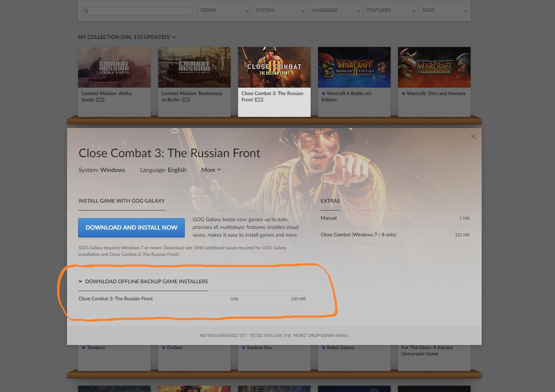555x392 pixels.
Task: Expand the My Collection dropdown
Action: 127,37
